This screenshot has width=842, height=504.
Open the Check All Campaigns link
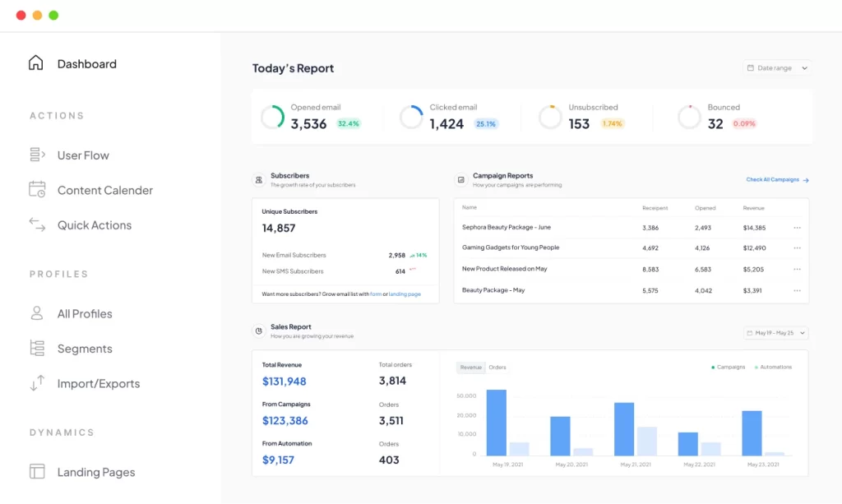pos(777,179)
